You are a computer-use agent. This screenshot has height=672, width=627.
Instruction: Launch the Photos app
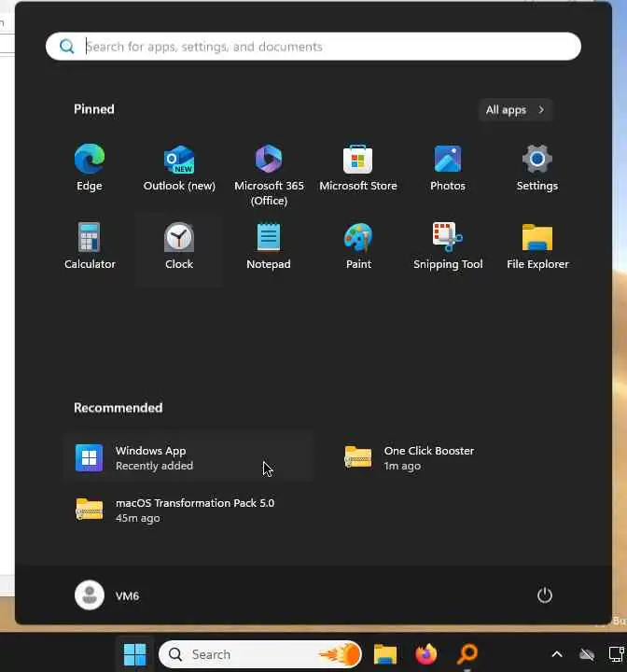pos(448,168)
